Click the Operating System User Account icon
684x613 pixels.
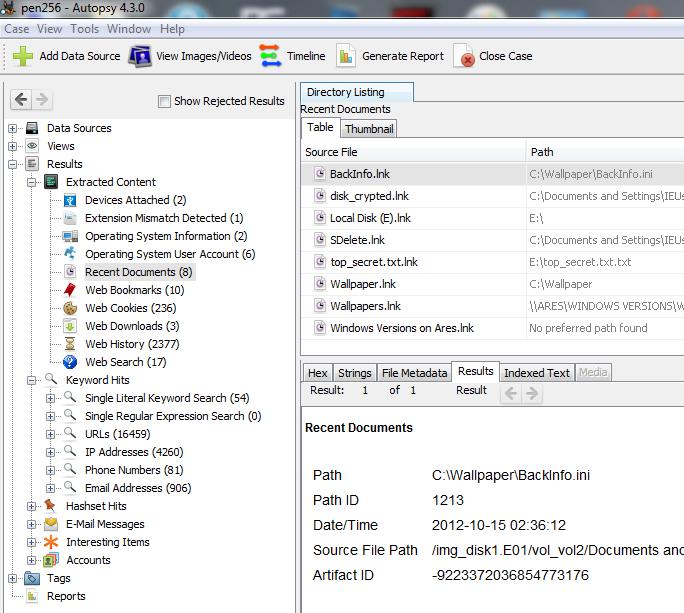pos(70,253)
